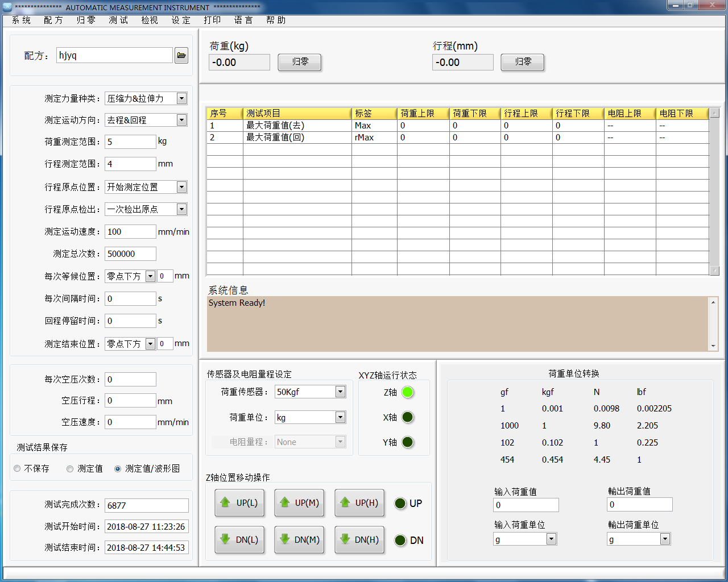This screenshot has height=582, width=728.
Task: Zero the 行程(mm) reading with 归零
Action: tap(523, 62)
